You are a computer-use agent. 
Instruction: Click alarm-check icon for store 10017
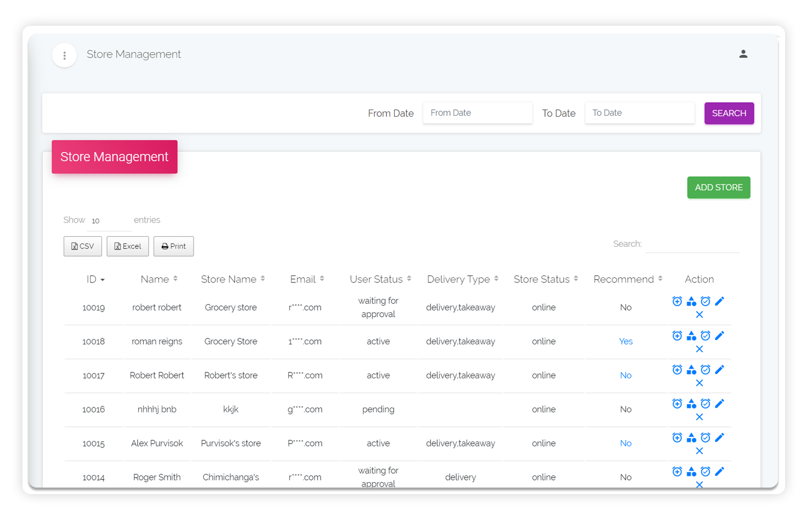click(x=706, y=370)
